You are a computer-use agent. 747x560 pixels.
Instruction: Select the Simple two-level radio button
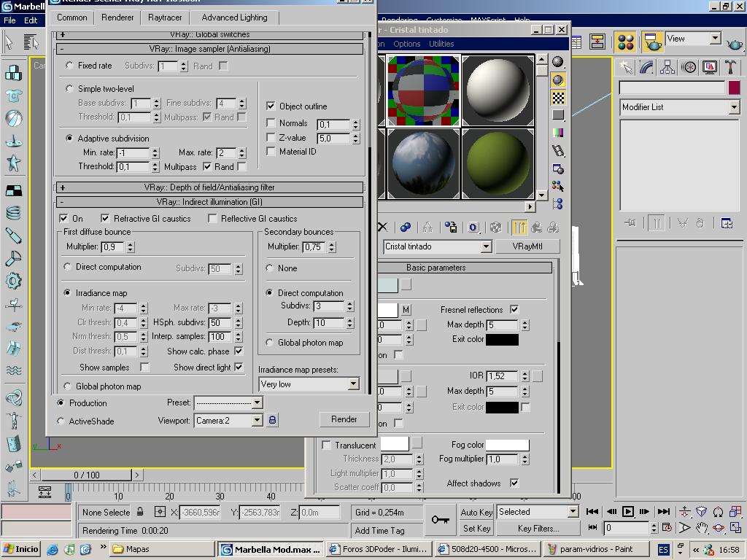coord(69,88)
